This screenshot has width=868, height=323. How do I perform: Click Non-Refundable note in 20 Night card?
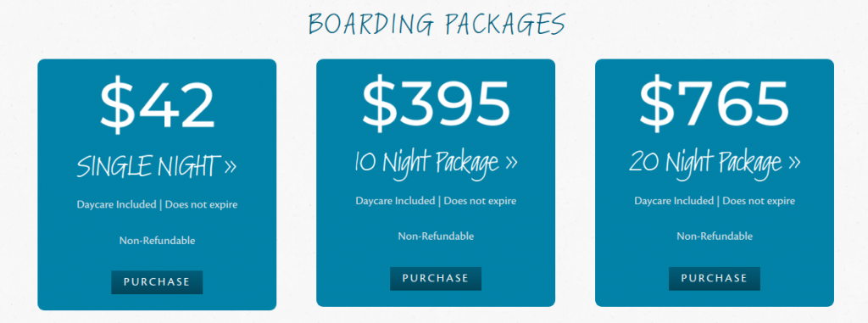(714, 236)
